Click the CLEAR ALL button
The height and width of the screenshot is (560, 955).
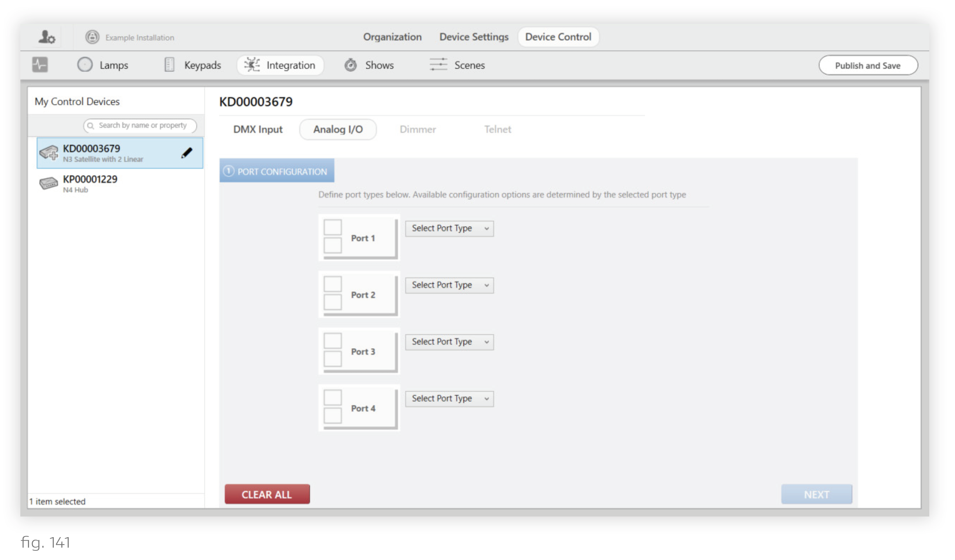267,494
